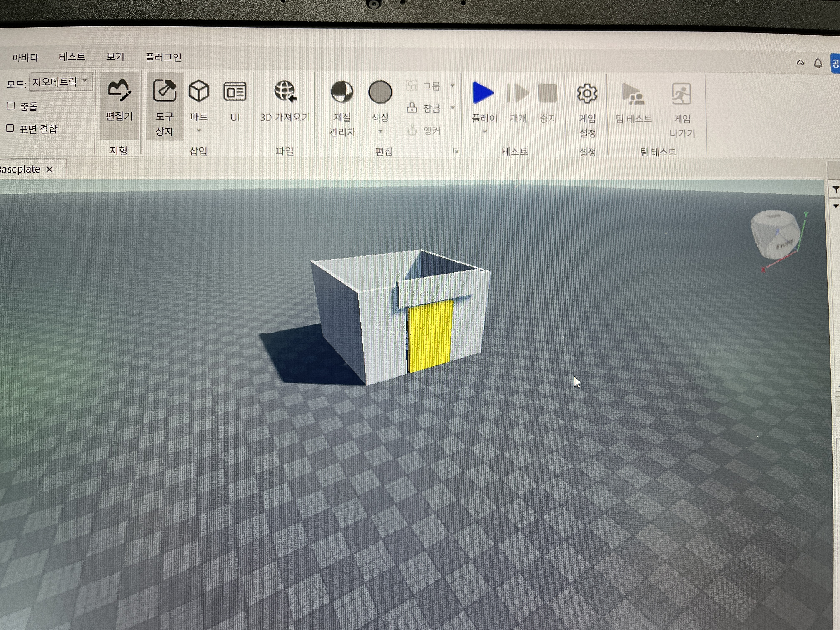Close the Baseplate tab
840x630 pixels.
pyautogui.click(x=49, y=169)
